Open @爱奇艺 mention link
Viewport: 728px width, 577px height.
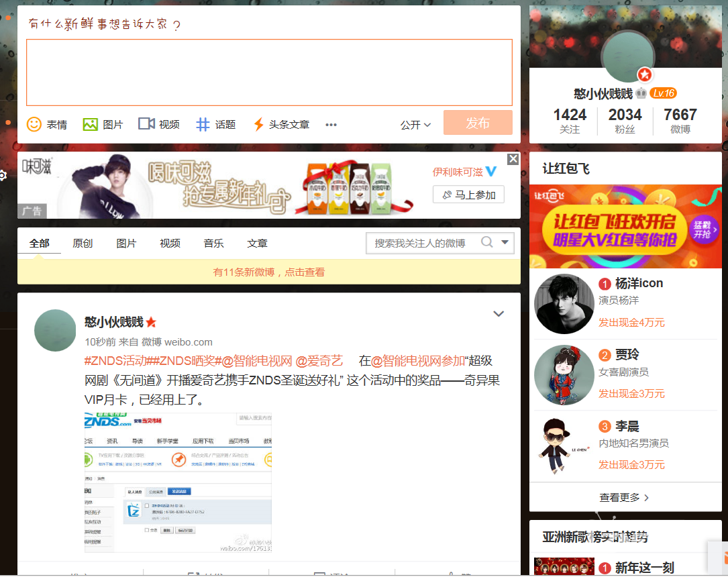point(319,361)
